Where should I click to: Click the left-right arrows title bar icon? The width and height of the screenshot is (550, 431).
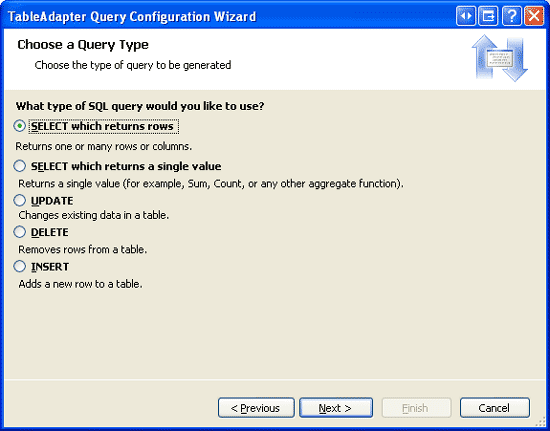(466, 16)
